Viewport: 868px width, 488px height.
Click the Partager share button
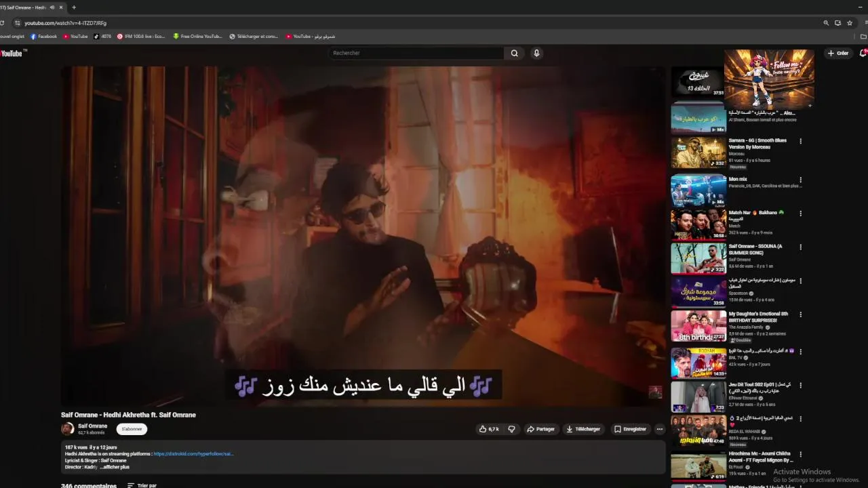(x=540, y=429)
